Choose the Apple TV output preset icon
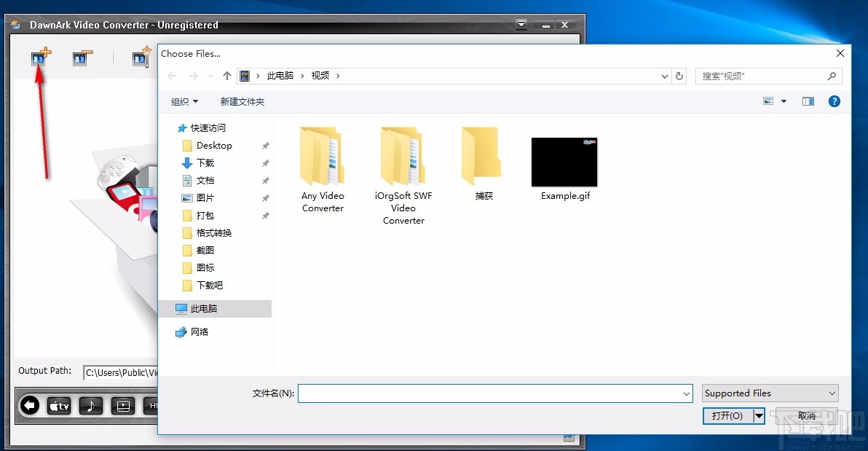This screenshot has width=868, height=451. tap(59, 406)
